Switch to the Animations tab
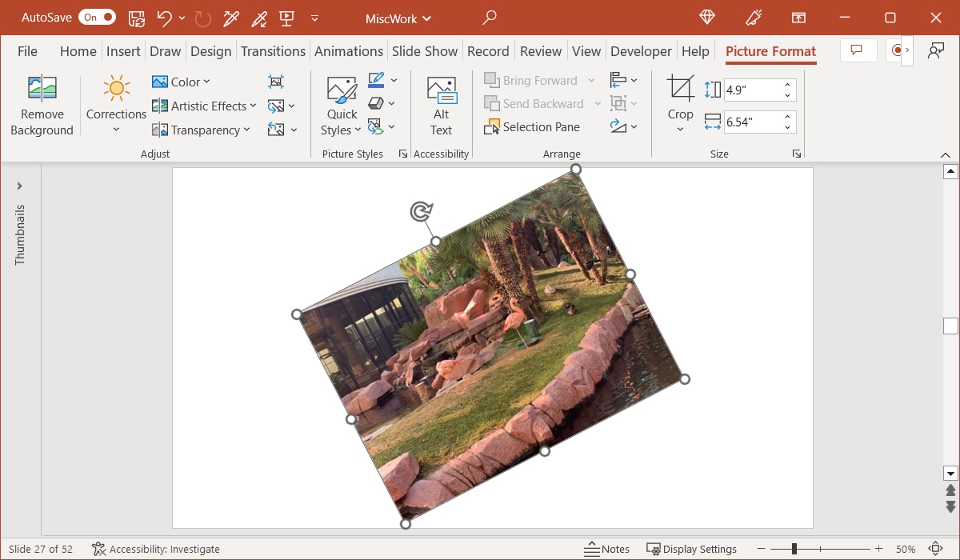The height and width of the screenshot is (560, 960). [349, 50]
